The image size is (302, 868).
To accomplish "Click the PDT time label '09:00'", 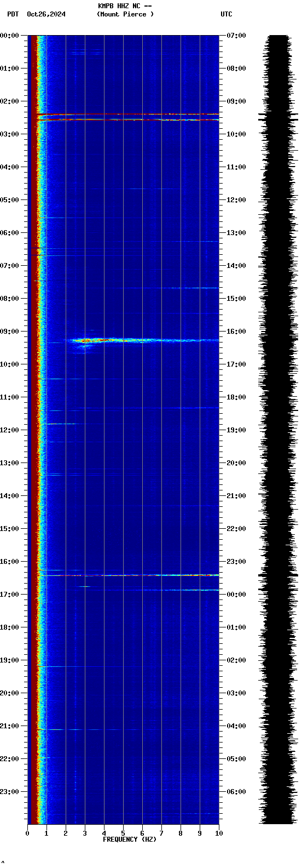I will coord(9,332).
